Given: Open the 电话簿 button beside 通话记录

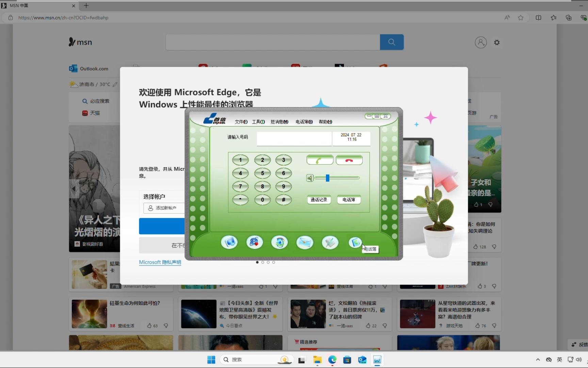Looking at the screenshot, I should [x=349, y=200].
